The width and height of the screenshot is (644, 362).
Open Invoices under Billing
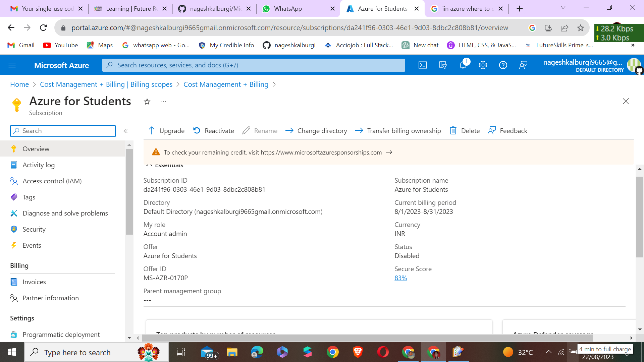coord(62,282)
